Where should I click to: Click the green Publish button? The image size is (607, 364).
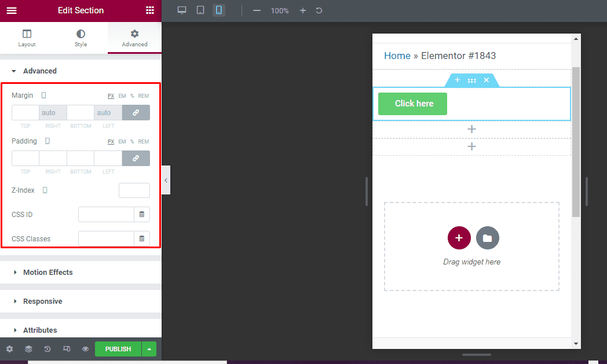pos(118,349)
